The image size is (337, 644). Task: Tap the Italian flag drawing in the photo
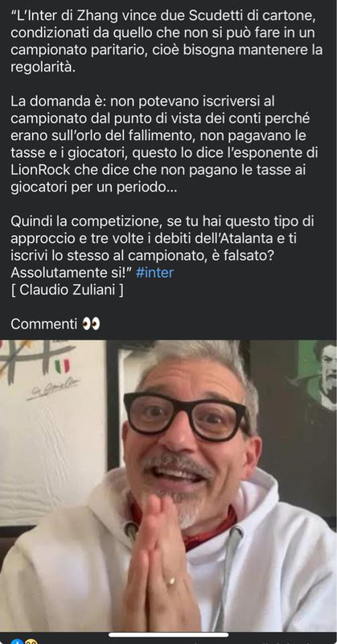(x=63, y=365)
